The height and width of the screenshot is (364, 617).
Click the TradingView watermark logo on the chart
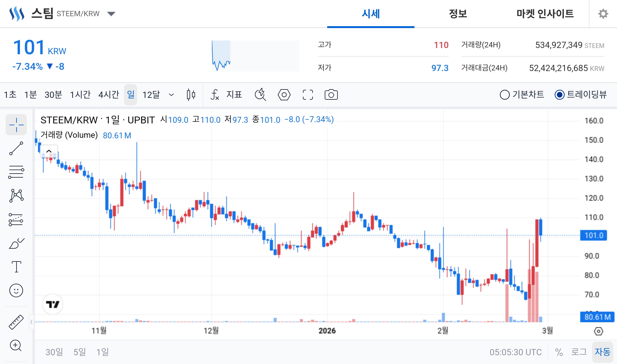(x=53, y=304)
